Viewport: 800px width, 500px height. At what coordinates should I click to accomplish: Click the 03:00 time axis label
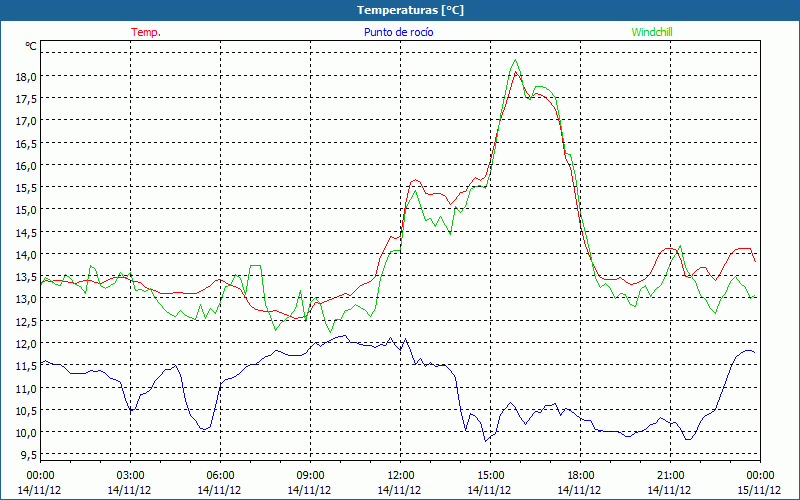coord(130,476)
